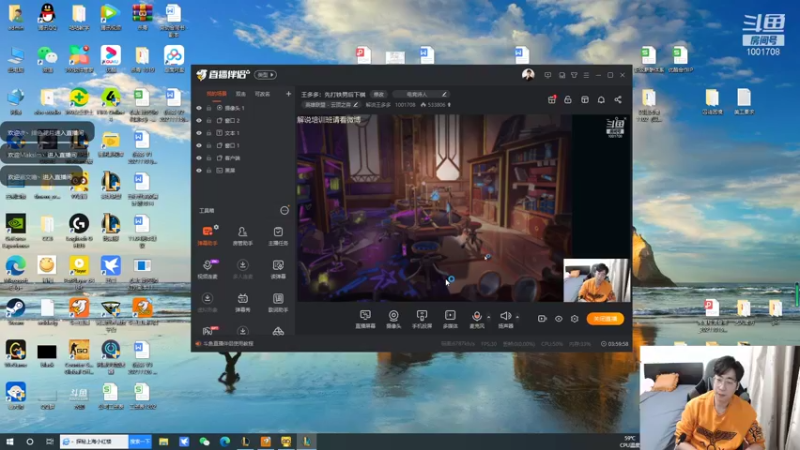Click the webcam preview in stream canvas
This screenshot has width=800, height=450.
click(596, 280)
